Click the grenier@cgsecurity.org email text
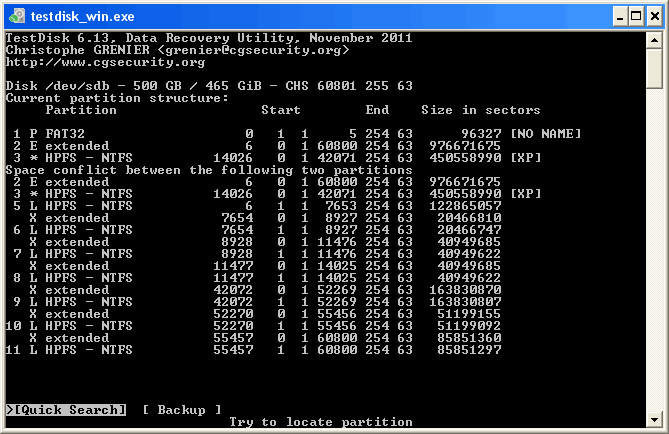The height and width of the screenshot is (434, 669). tap(253, 50)
